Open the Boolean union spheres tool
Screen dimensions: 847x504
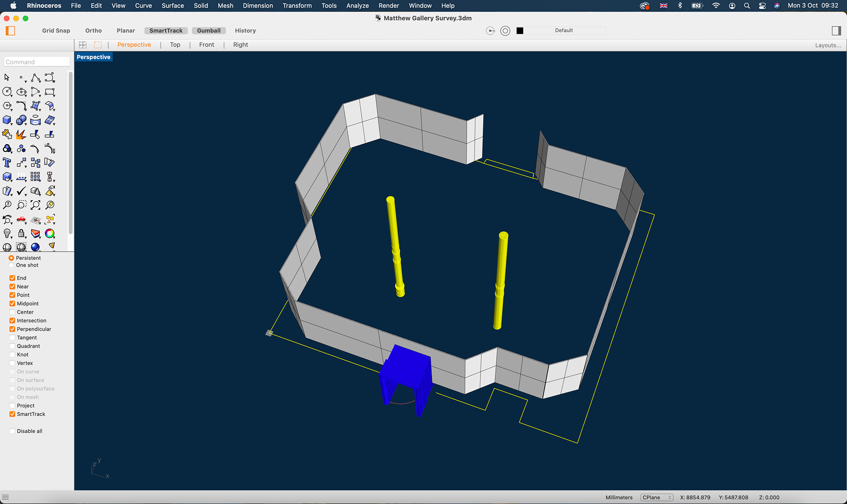pos(21,120)
